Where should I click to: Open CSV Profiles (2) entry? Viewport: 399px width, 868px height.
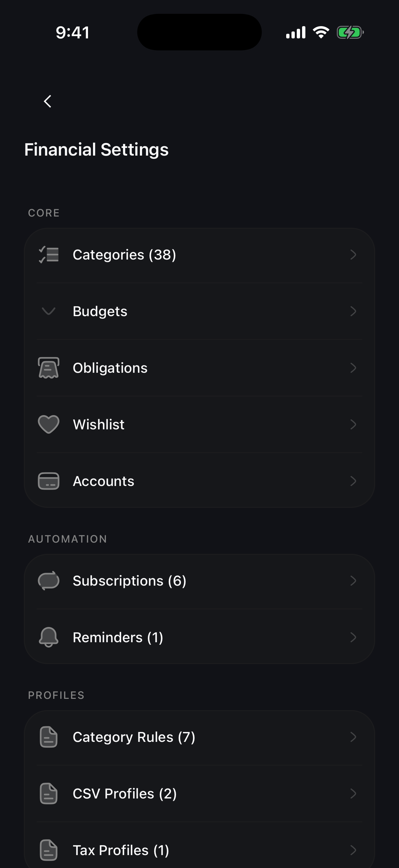point(199,794)
